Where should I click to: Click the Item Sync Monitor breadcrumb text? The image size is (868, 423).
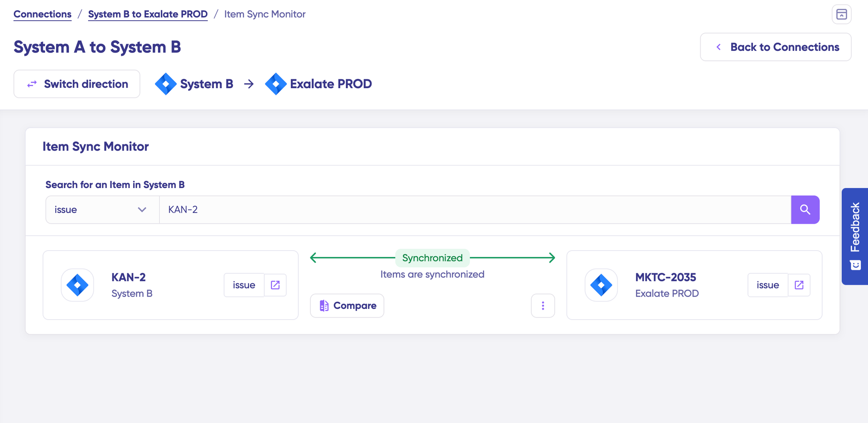pyautogui.click(x=265, y=14)
